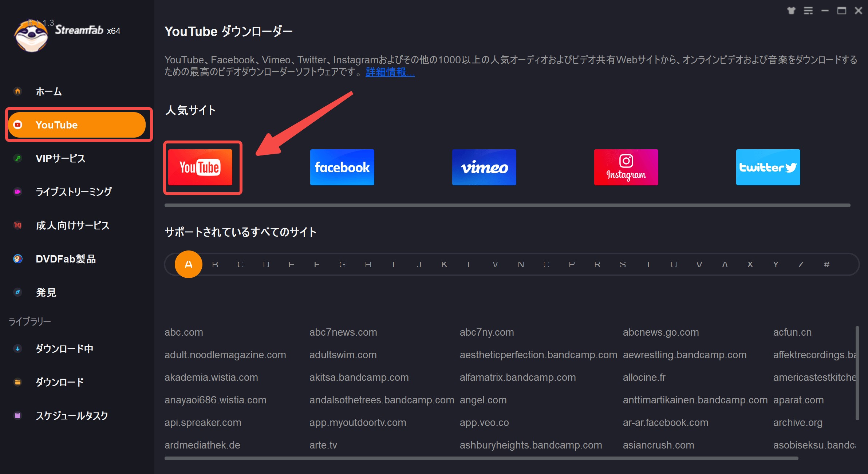Select the letter Y filter

coord(776,264)
